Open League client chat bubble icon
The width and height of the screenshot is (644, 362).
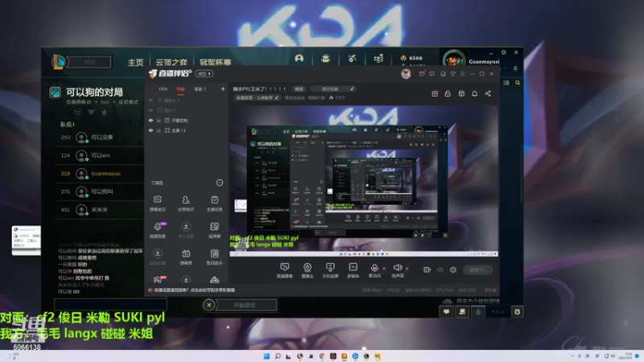tap(447, 312)
